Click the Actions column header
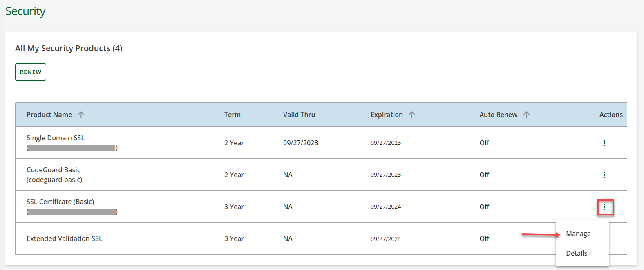Screen dimensions: 644x270 pyautogui.click(x=611, y=115)
